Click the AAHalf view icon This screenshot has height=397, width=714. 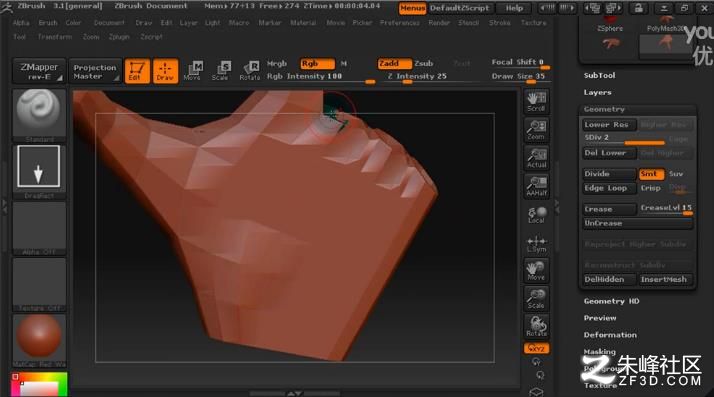536,186
